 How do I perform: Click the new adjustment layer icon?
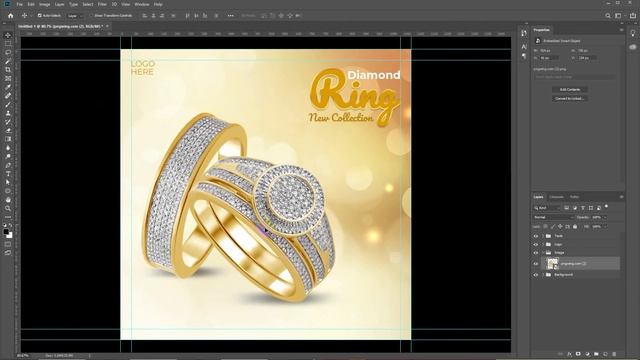(587, 354)
